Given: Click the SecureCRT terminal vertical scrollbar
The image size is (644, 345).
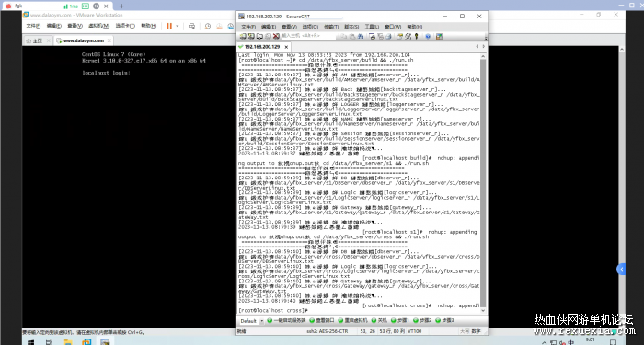Looking at the screenshot, I should tap(483, 183).
